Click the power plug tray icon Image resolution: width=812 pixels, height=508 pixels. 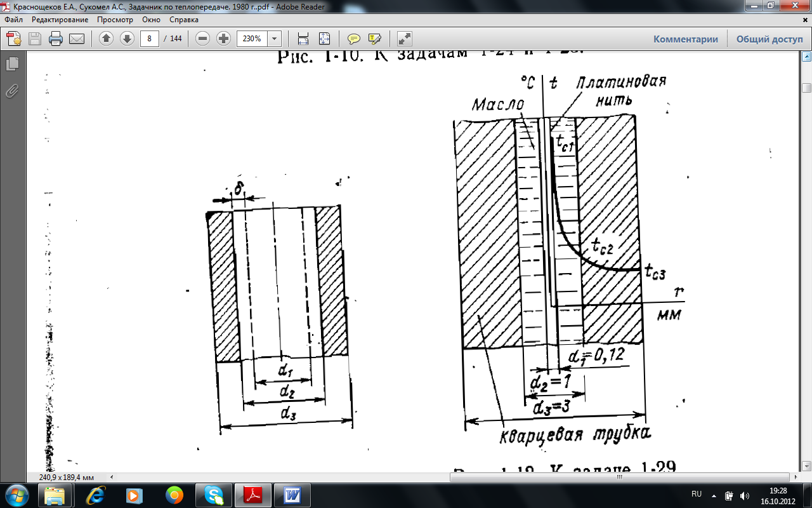tap(729, 495)
